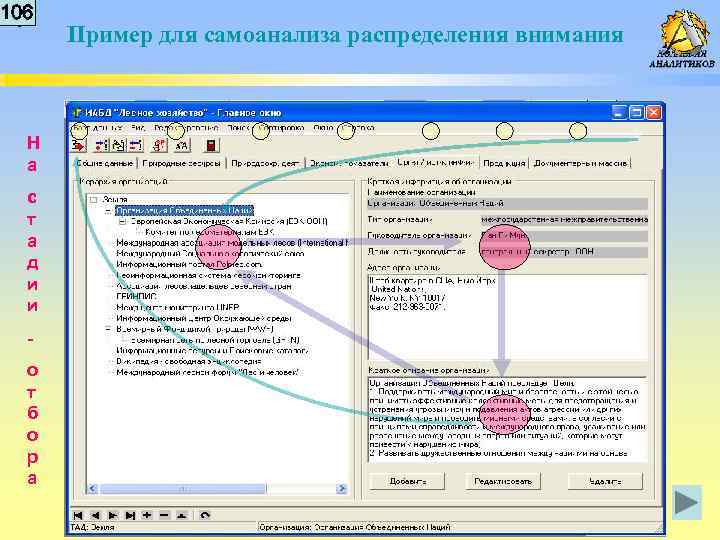Viewport: 720px width, 540px height.
Task: Click tree scrollbar left arrow
Action: coord(92,489)
